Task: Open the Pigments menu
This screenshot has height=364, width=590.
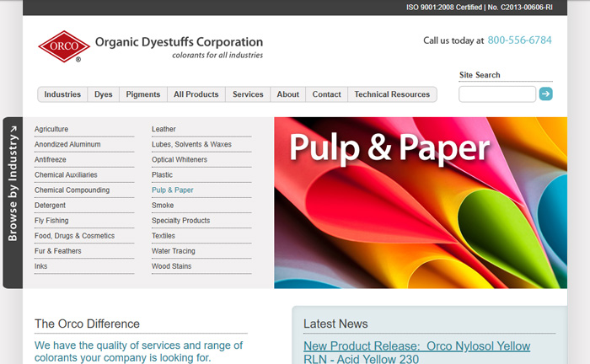Action: coord(143,94)
